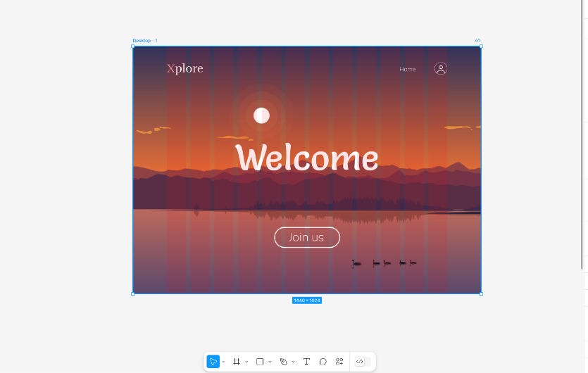
Task: Open the Actions and resources tool
Action: tap(339, 362)
